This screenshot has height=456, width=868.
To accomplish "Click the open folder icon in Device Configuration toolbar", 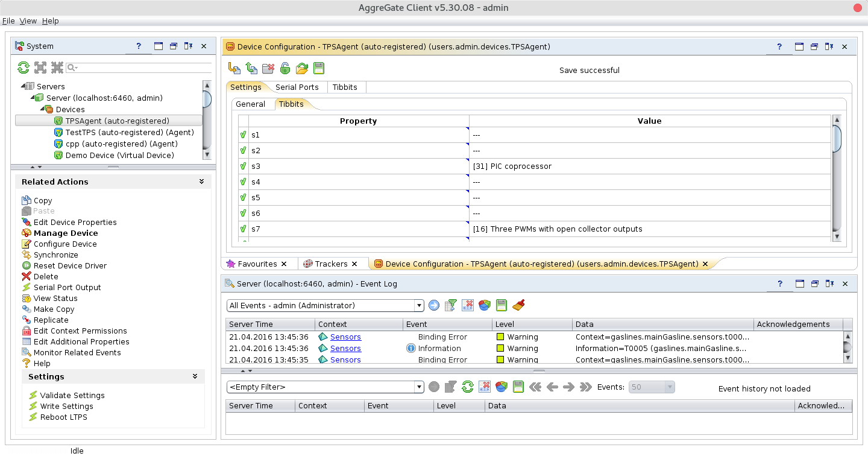I will [302, 68].
